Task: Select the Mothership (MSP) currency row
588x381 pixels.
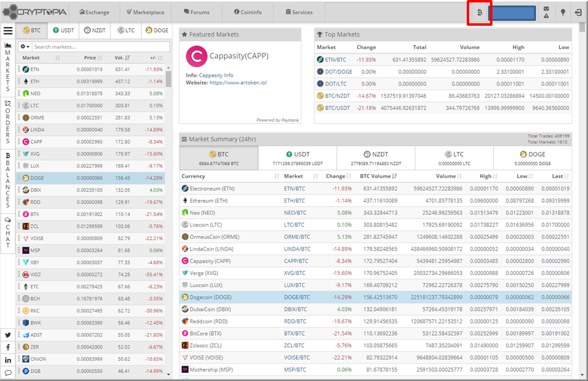Action: [x=375, y=370]
